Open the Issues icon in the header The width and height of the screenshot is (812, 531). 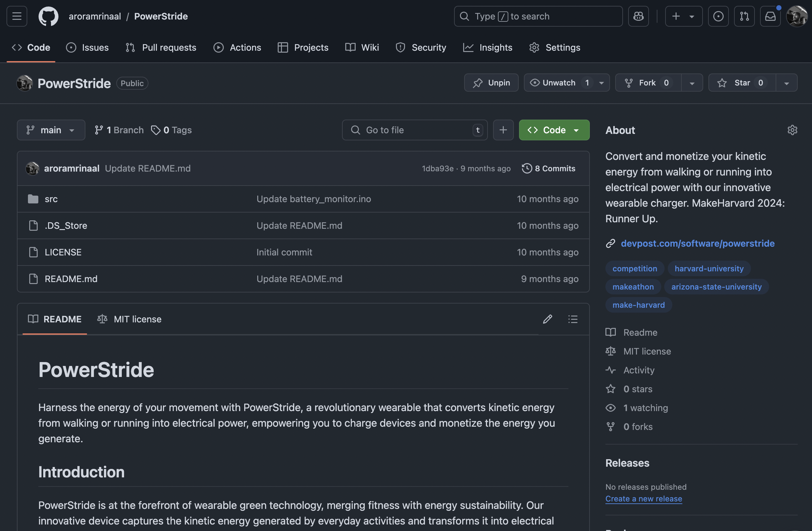718,16
